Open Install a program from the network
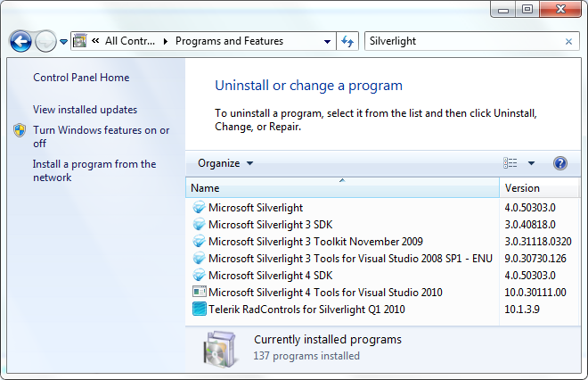Image resolution: width=588 pixels, height=380 pixels. click(x=94, y=170)
